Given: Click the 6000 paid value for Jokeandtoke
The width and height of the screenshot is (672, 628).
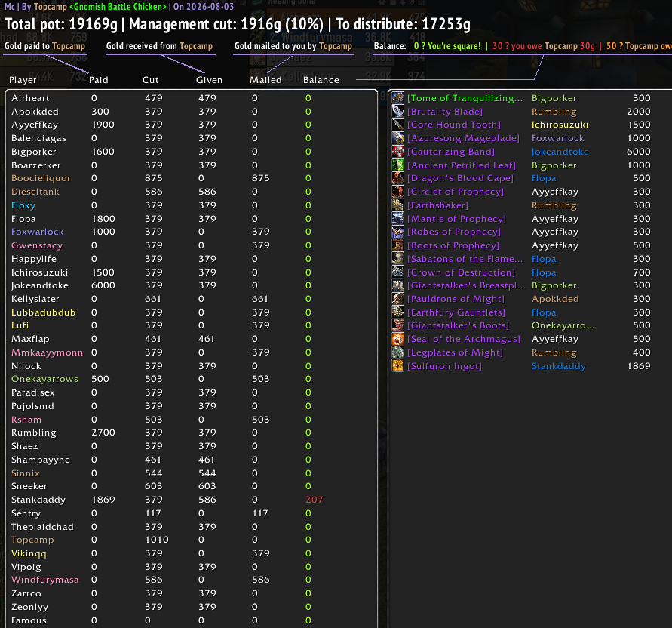Looking at the screenshot, I should pos(103,285).
